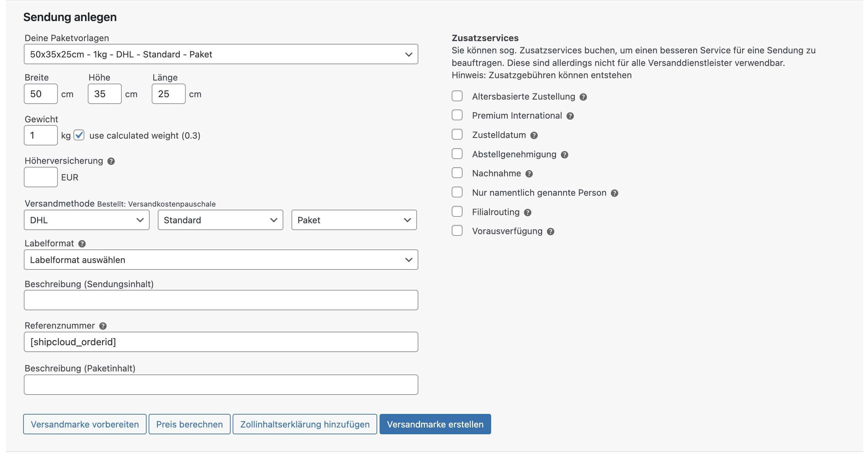
Task: Click the Referenznummer input field
Action: pyautogui.click(x=220, y=342)
